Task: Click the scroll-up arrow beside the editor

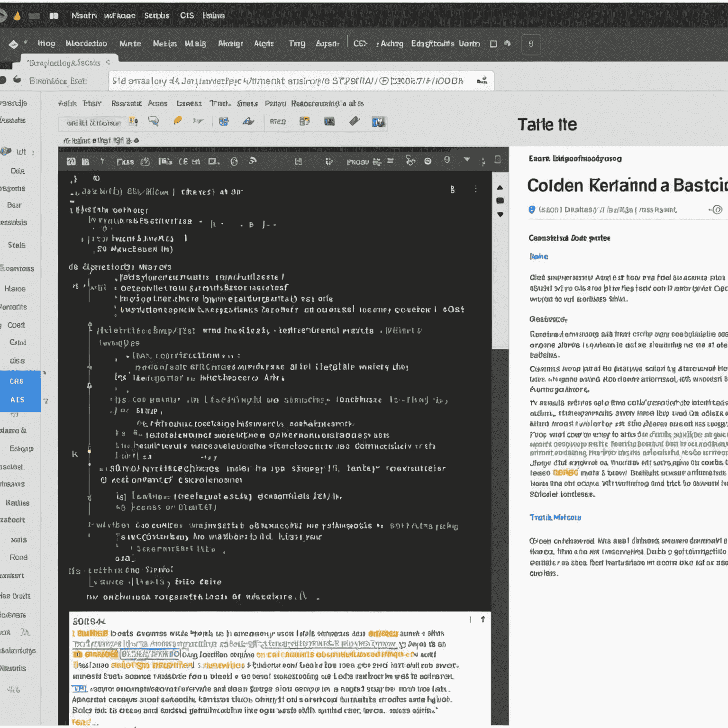Action: click(x=500, y=188)
